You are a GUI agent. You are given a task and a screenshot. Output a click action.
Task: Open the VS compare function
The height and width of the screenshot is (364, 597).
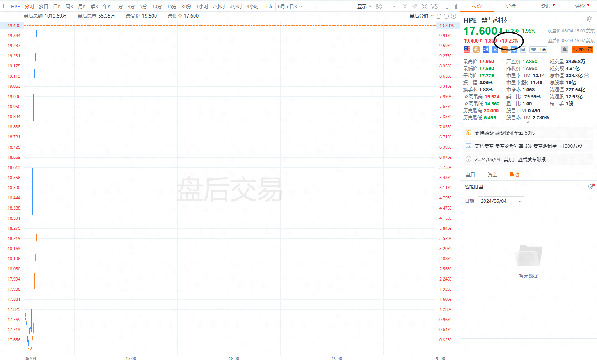click(x=434, y=6)
